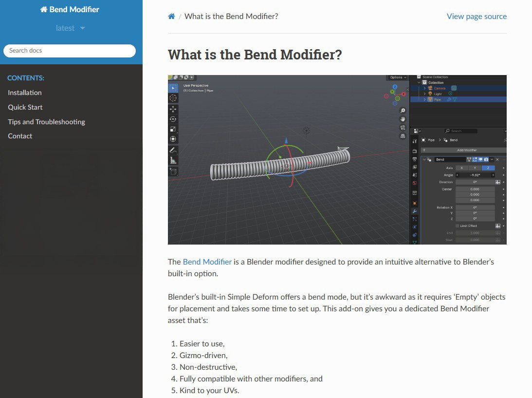This screenshot has width=532, height=398.
Task: Toggle Bend modifier viewport display
Action: [x=480, y=160]
